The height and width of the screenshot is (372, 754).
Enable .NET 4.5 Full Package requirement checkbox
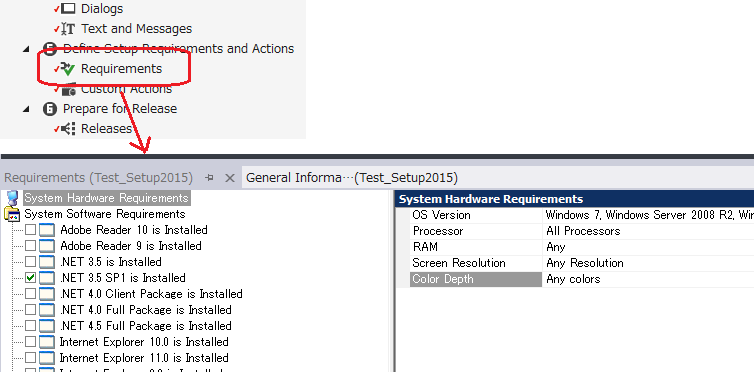click(x=30, y=326)
